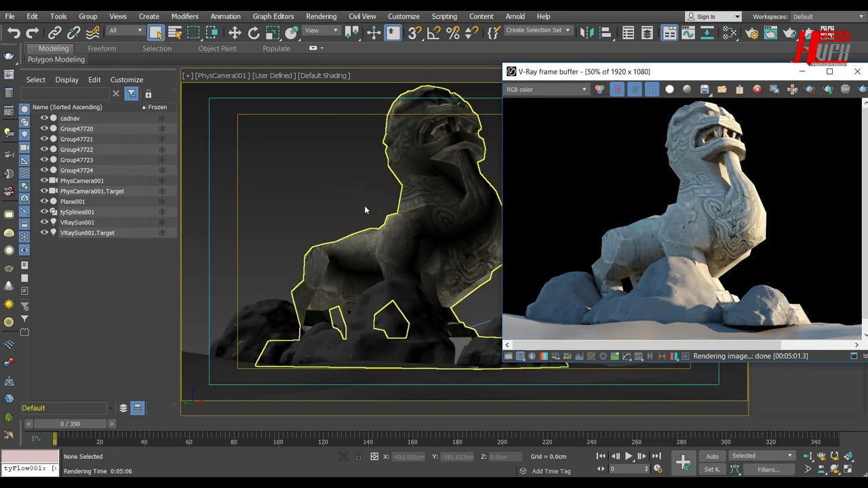Clear the scene explorer search with the X icon
The width and height of the screenshot is (868, 488).
coord(116,94)
